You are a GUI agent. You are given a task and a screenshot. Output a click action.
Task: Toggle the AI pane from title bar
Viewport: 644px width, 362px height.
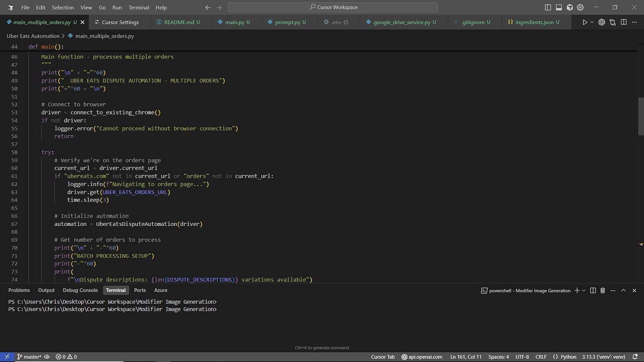570,8
